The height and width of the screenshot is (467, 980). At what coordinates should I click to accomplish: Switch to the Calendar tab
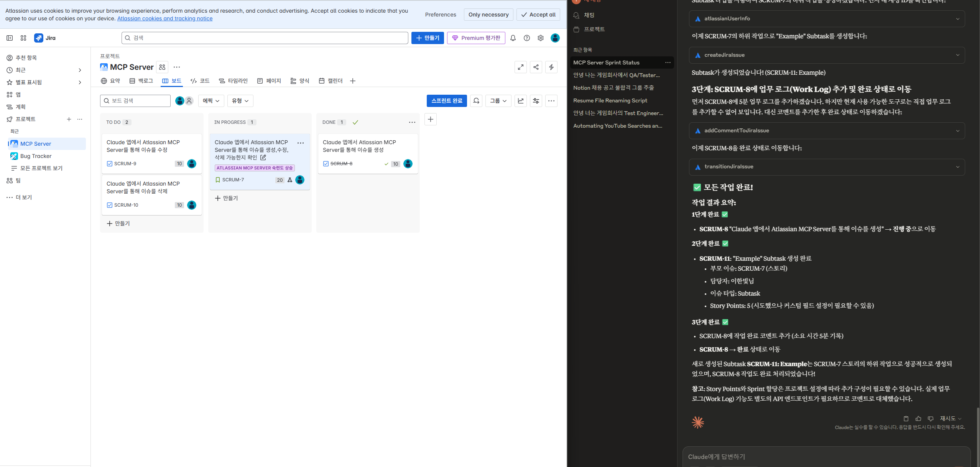click(x=331, y=81)
